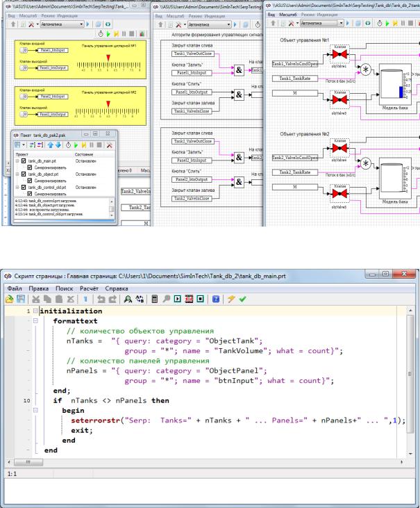The height and width of the screenshot is (508, 420).
Task: Toggle synchronize checkbox under tank_db_control_old.prt
Action: (30, 194)
